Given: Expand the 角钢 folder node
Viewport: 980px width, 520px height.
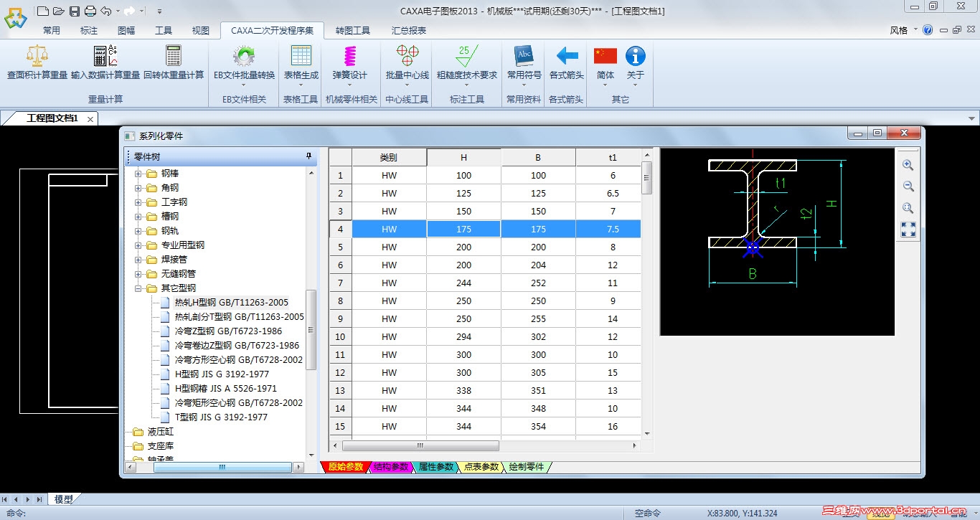Looking at the screenshot, I should (x=138, y=188).
